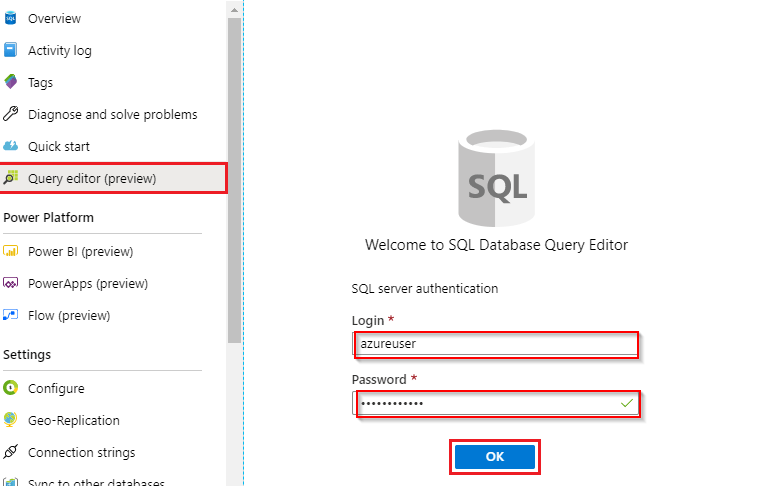Screen dimensions: 776x486
Task: Select Quick start in the menu
Action: click(x=59, y=146)
